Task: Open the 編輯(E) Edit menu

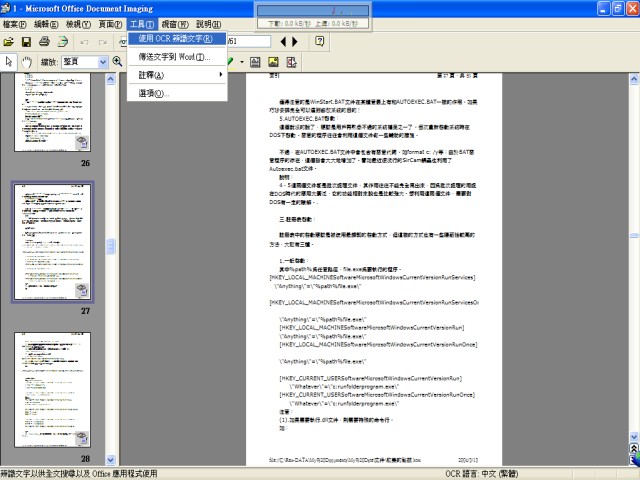Action: pyautogui.click(x=46, y=24)
